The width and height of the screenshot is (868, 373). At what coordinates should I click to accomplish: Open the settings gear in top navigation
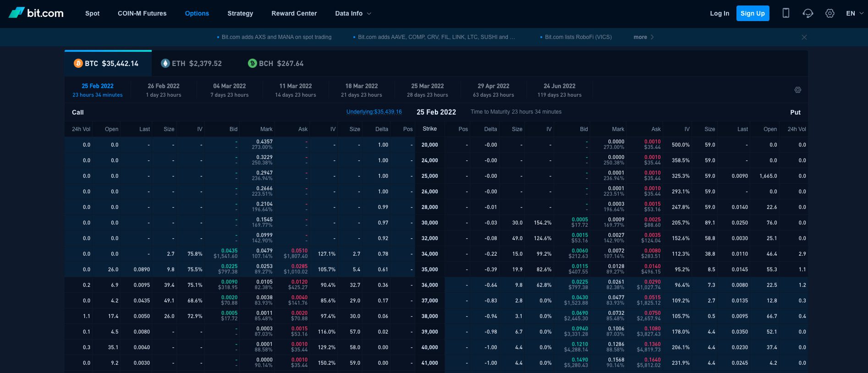(830, 13)
